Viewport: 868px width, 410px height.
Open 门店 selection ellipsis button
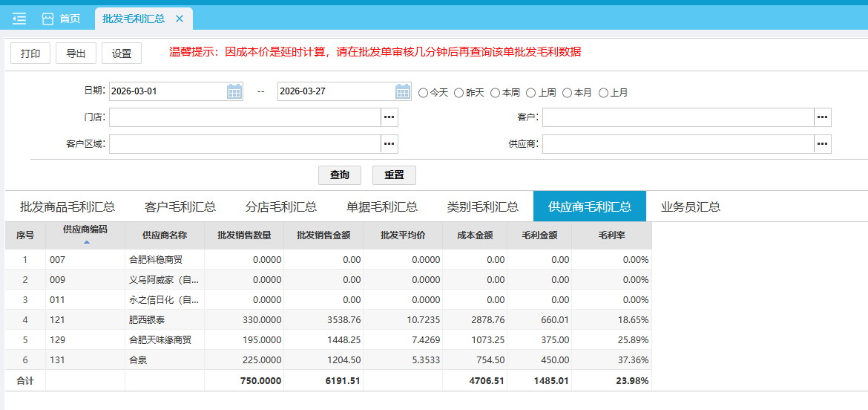pos(389,117)
